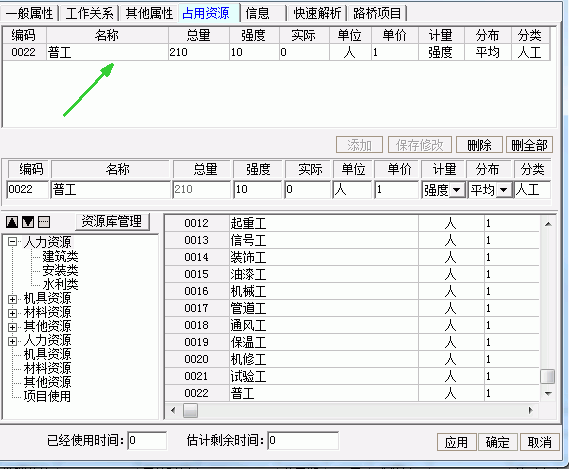Open the 计量 dropdown showing 强度

pyautogui.click(x=457, y=190)
